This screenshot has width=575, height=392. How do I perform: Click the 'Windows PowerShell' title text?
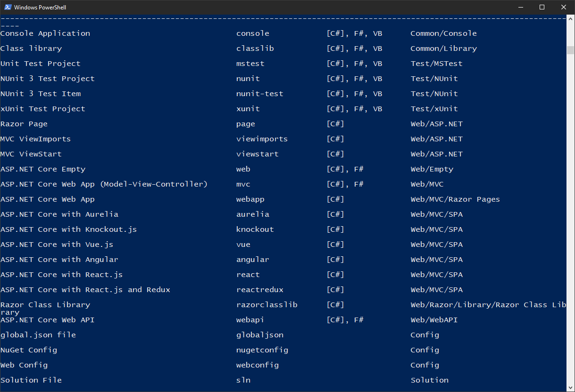[x=40, y=7]
